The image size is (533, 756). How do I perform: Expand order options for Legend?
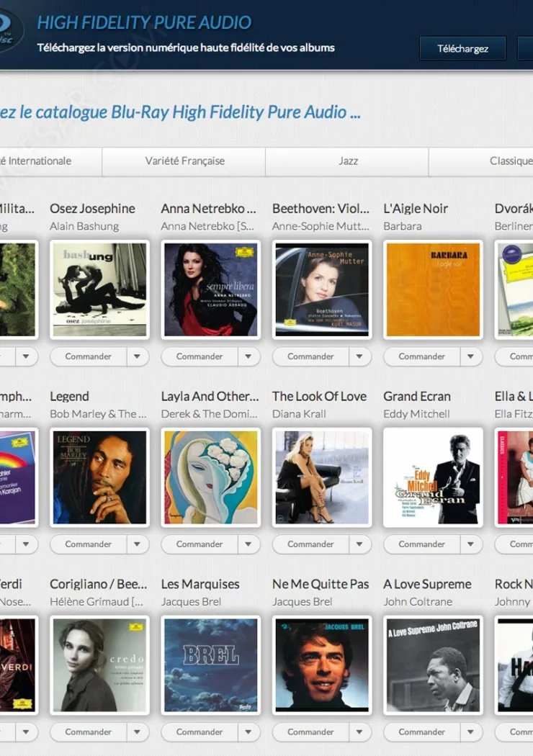pyautogui.click(x=138, y=544)
